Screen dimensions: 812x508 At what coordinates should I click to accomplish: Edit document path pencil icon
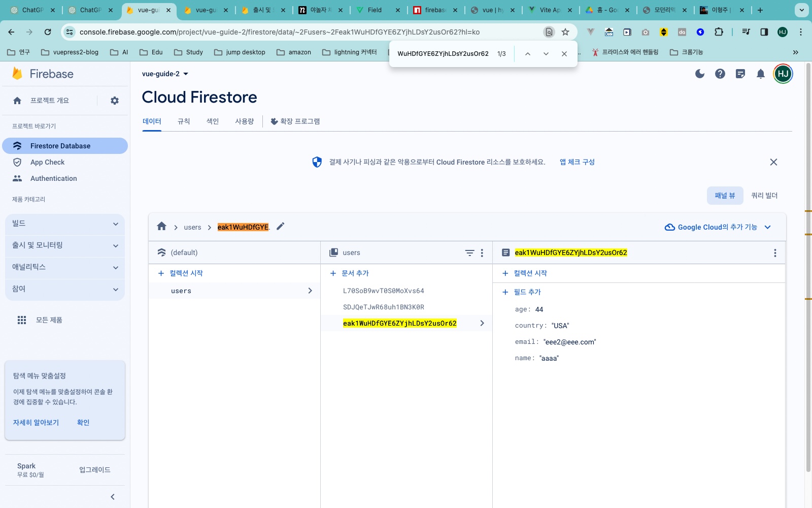pyautogui.click(x=281, y=227)
